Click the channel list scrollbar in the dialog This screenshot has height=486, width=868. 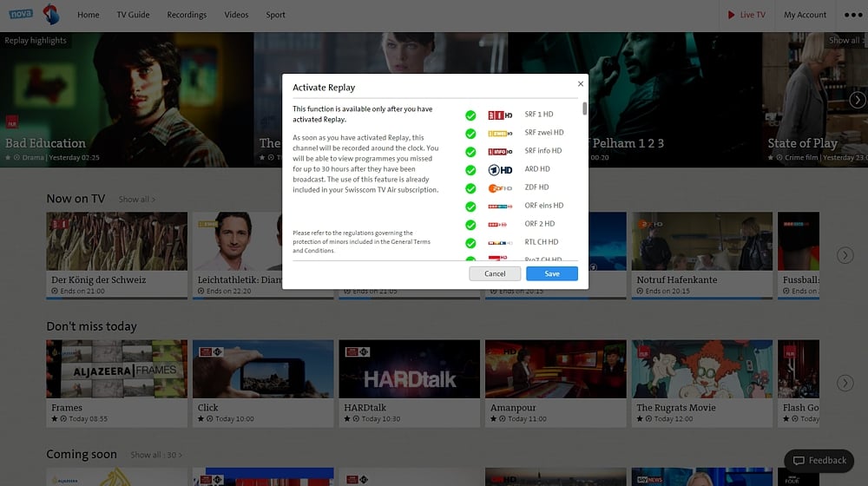pyautogui.click(x=584, y=109)
